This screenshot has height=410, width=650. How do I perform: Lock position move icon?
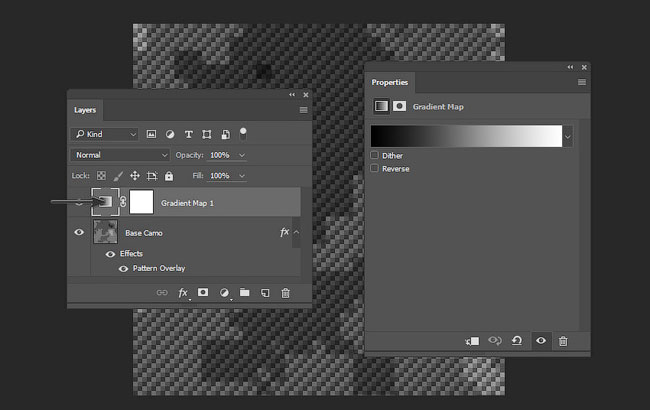[x=135, y=176]
